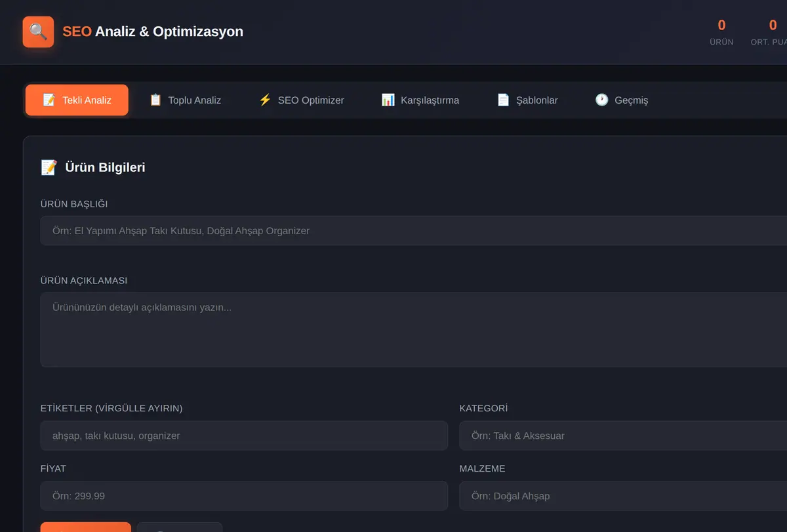This screenshot has width=787, height=532.
Task: Click the Kategori input field
Action: (623, 436)
